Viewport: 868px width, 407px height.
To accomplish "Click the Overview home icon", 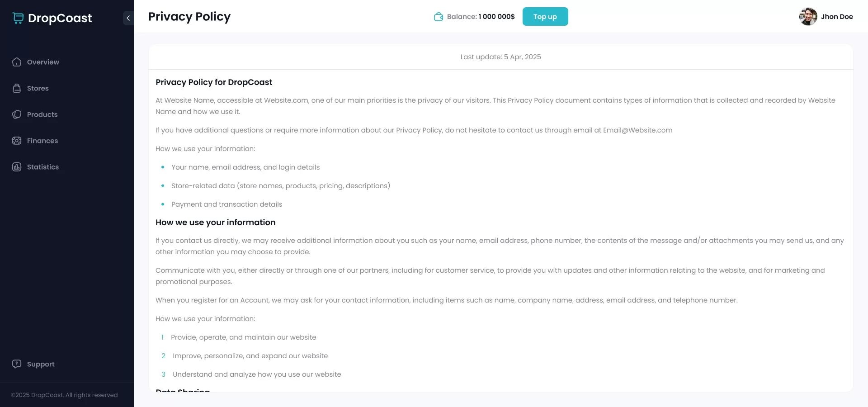I will pyautogui.click(x=17, y=62).
